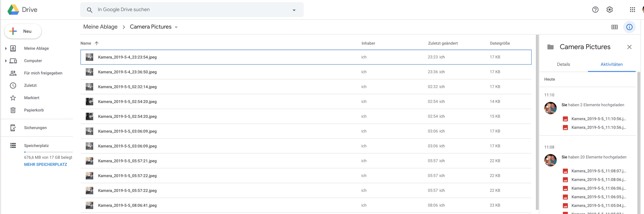This screenshot has height=214, width=644.
Task: Click the help question mark icon
Action: 595,10
